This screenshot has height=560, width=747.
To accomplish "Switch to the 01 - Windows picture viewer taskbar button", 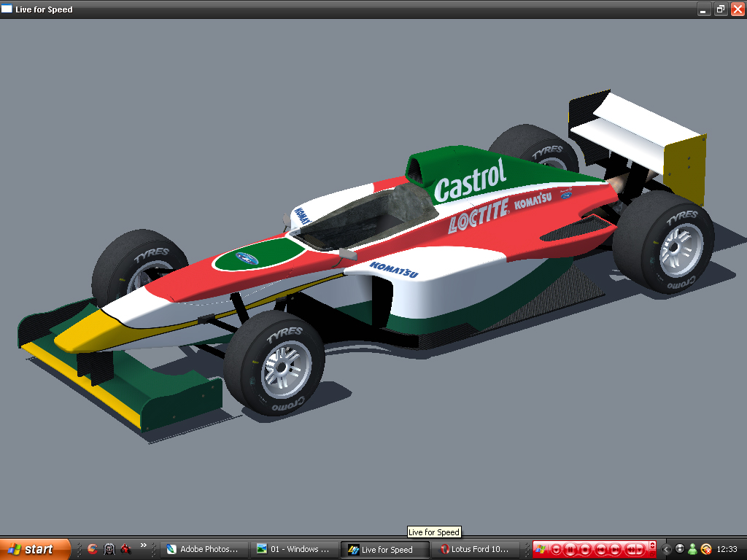I will (x=295, y=549).
